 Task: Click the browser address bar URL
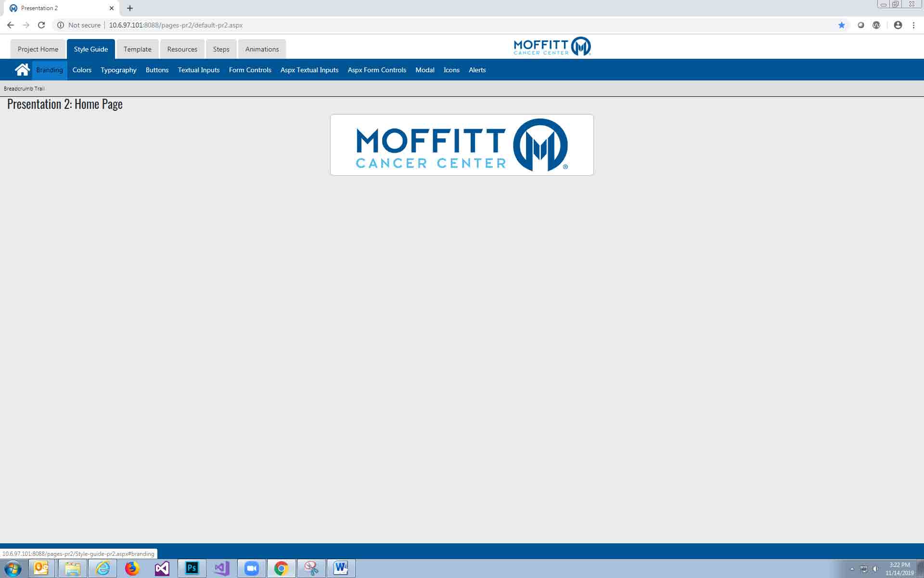[176, 25]
